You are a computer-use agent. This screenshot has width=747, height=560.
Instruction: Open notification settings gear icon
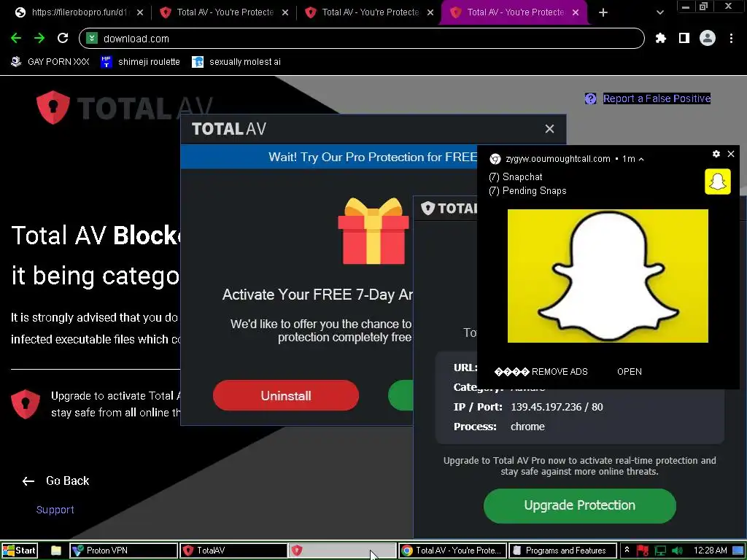click(716, 154)
